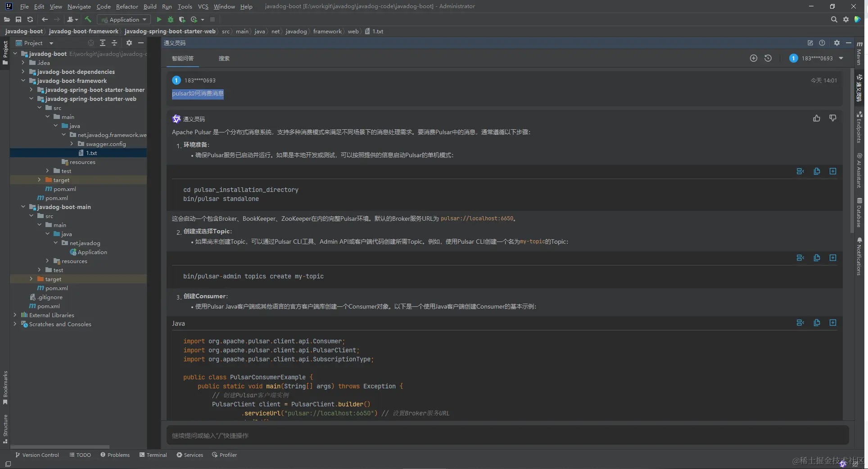Expand the External Libraries node

point(15,315)
